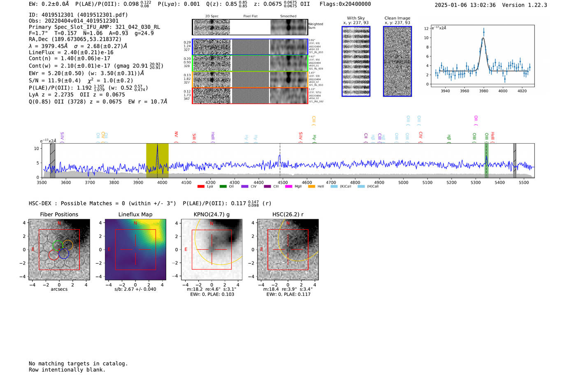This screenshot has width=576, height=392.
Task: Open the Fiber Positions panel
Action: point(59,250)
